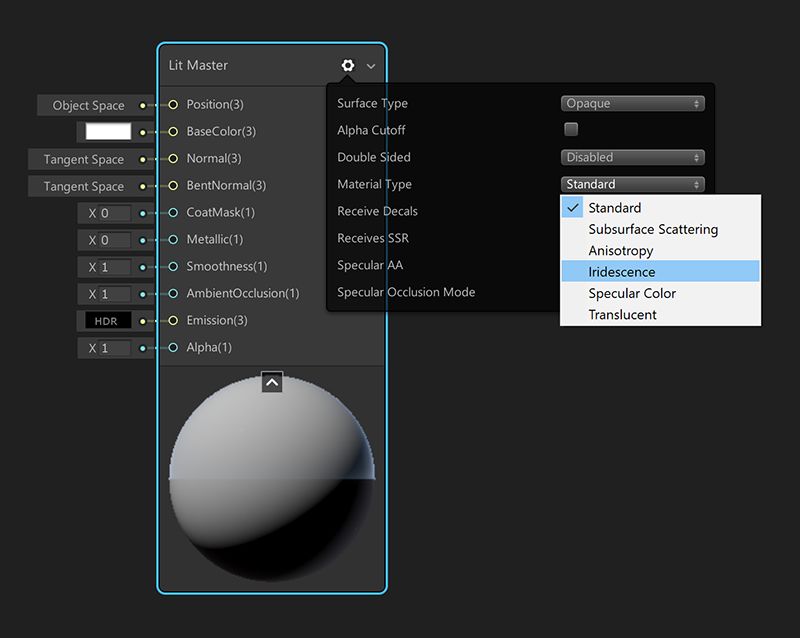800x638 pixels.
Task: Select Specular Color option
Action: [x=660, y=293]
